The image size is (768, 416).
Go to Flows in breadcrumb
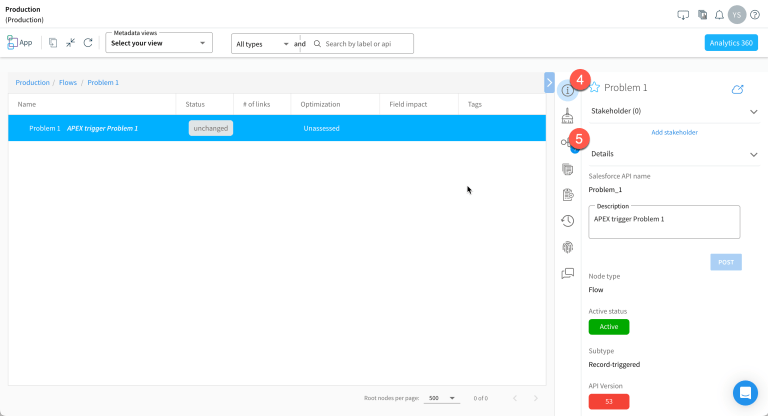[68, 83]
